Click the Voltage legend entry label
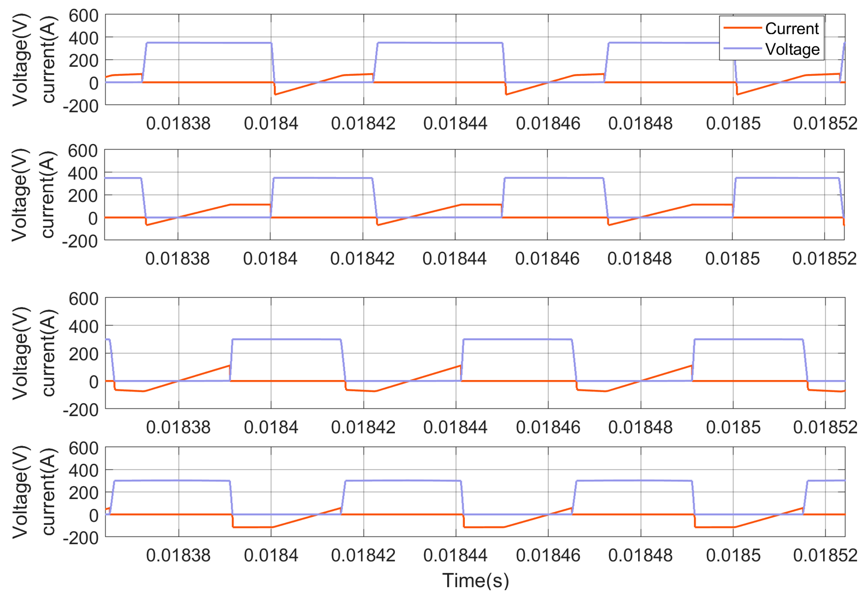 coord(792,49)
